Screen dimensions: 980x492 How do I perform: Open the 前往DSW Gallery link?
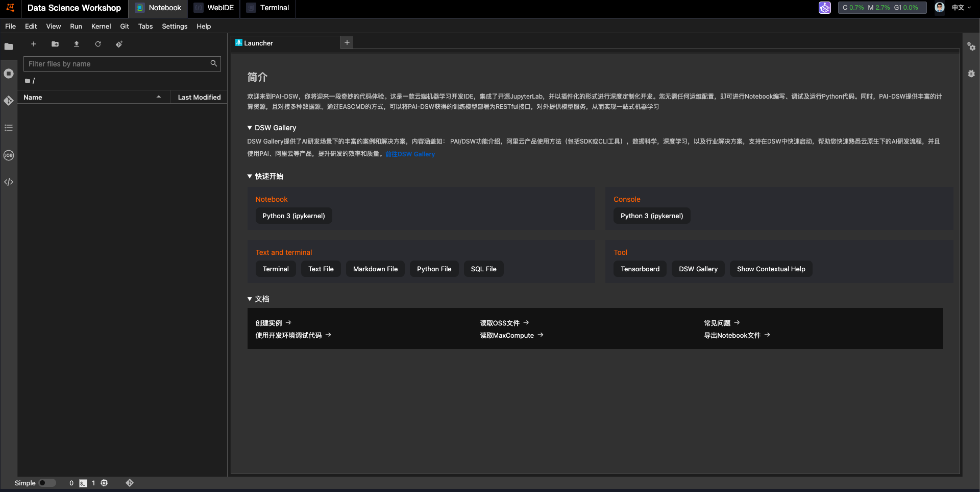pyautogui.click(x=410, y=154)
